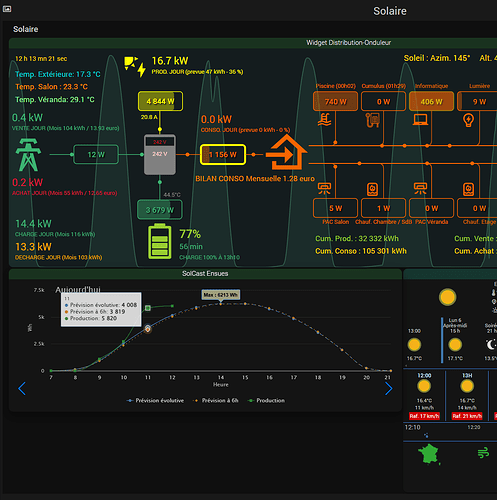Click the 0.4 kW vente jour value
Viewport: 497px width, 500px height.
(x=27, y=117)
